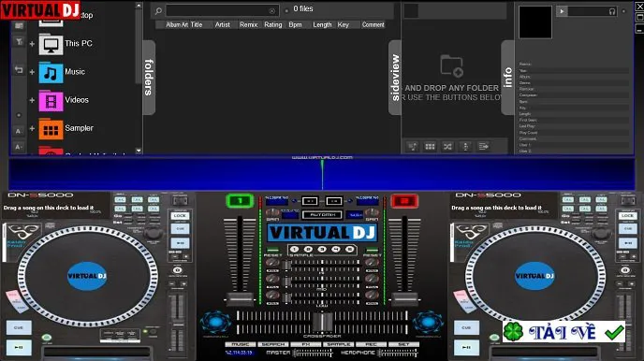Click the left deck jog wheel center logo
The image size is (644, 361).
point(87,276)
